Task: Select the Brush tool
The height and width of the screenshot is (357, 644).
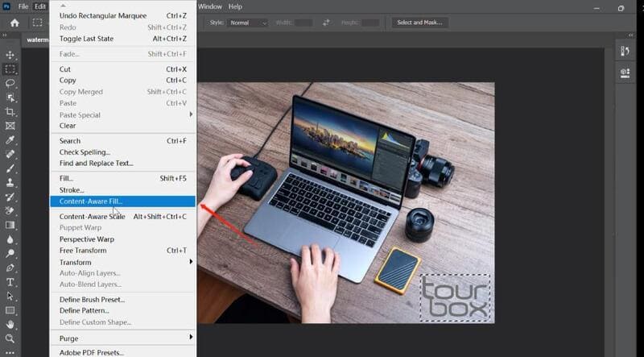Action: [10, 168]
